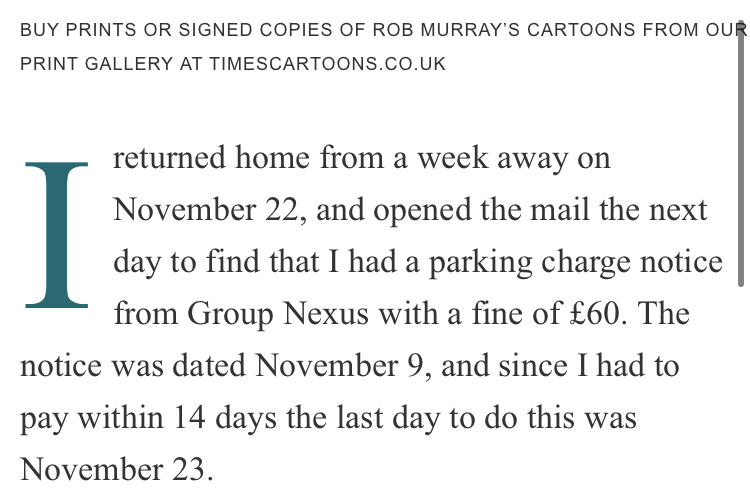Image resolution: width=750 pixels, height=504 pixels.
Task: Click the vertical scrollbar thumb
Action: [x=741, y=154]
